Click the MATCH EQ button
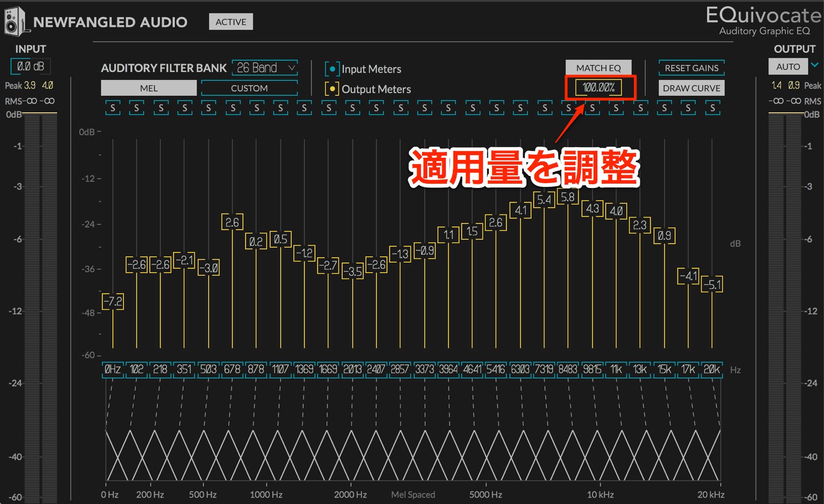824x504 pixels. 598,68
